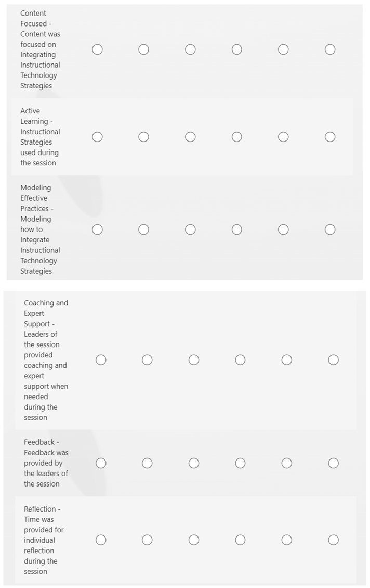This screenshot has height=588, width=370.
Task: Select first radio button for Content Focused row
Action: pos(97,49)
